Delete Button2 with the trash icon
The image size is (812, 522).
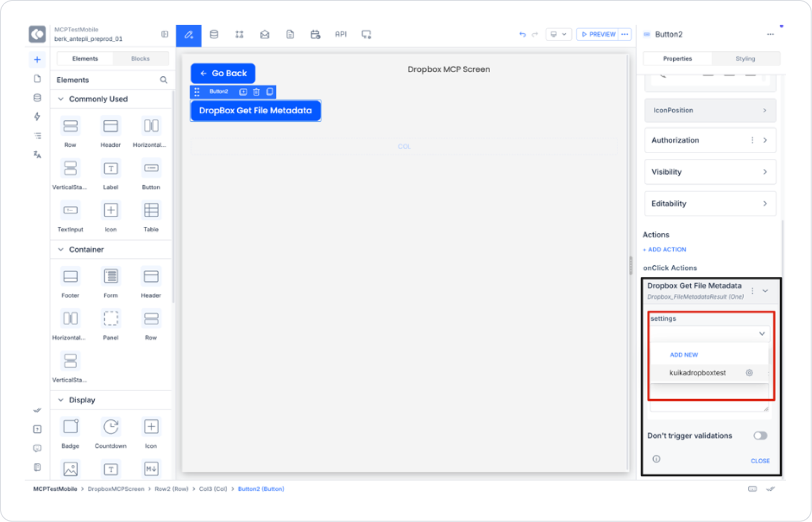pos(256,92)
